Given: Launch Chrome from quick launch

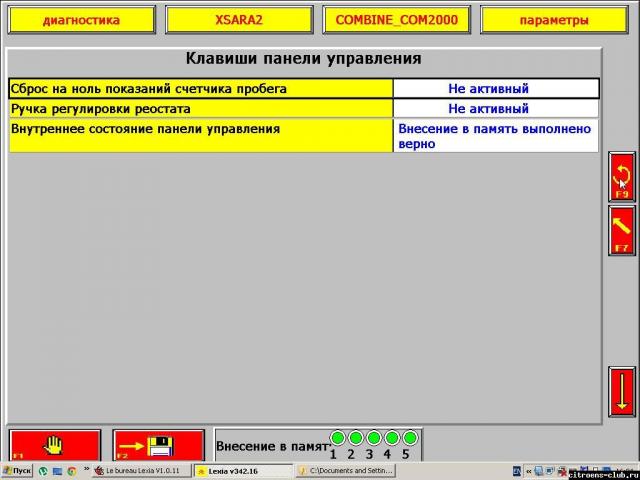Looking at the screenshot, I should (x=72, y=471).
